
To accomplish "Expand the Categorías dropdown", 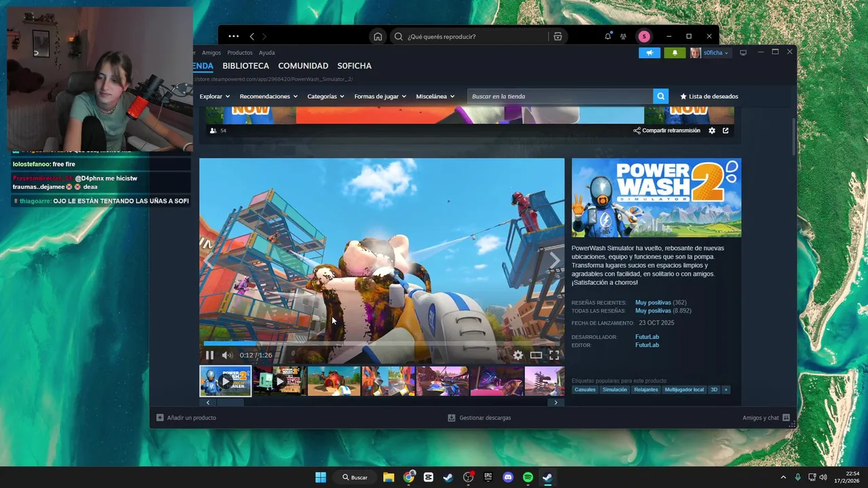I will (325, 96).
